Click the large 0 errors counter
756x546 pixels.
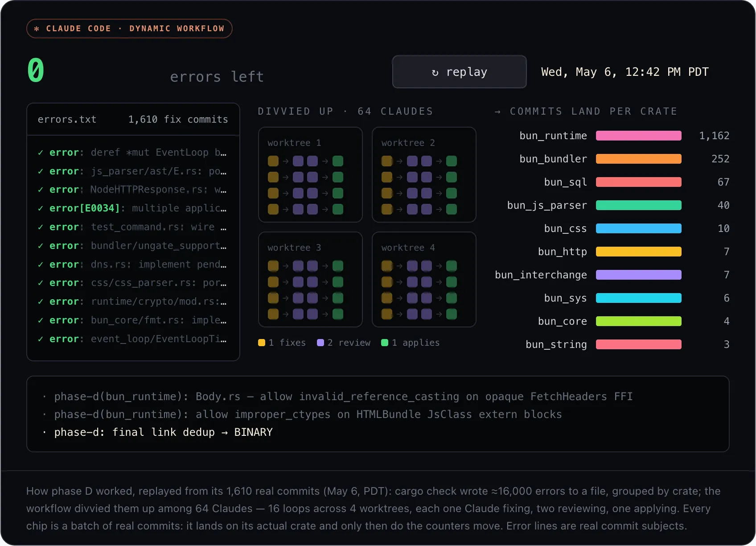click(x=36, y=70)
